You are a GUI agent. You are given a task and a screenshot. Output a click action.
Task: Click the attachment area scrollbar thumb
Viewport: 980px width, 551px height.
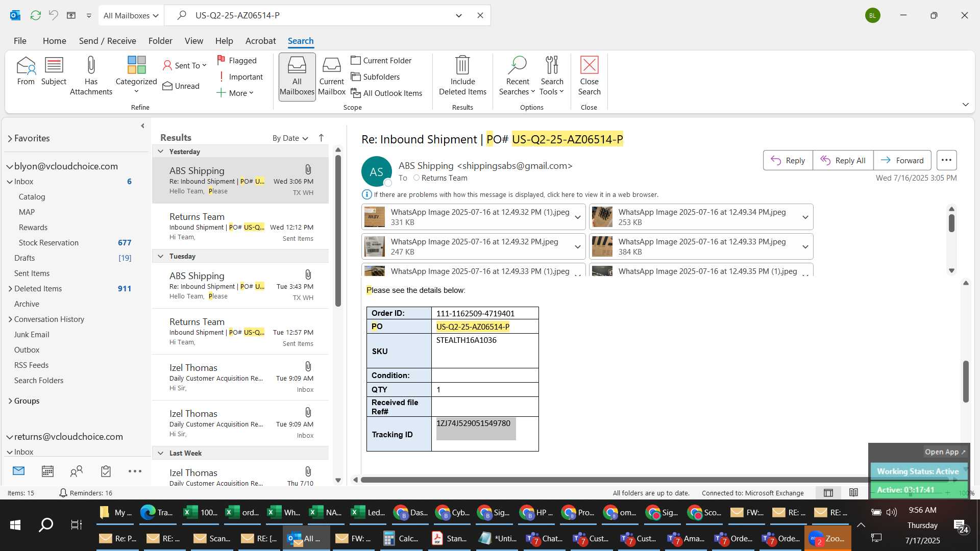point(951,223)
